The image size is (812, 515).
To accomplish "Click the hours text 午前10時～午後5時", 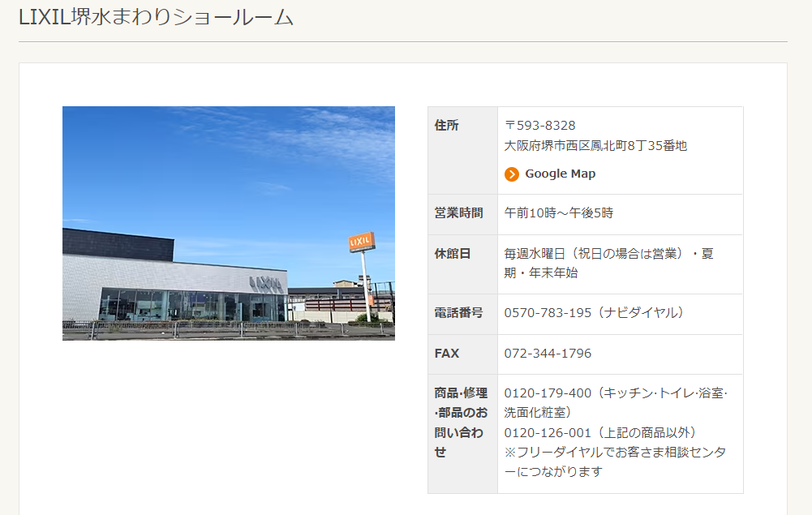I will tap(559, 213).
